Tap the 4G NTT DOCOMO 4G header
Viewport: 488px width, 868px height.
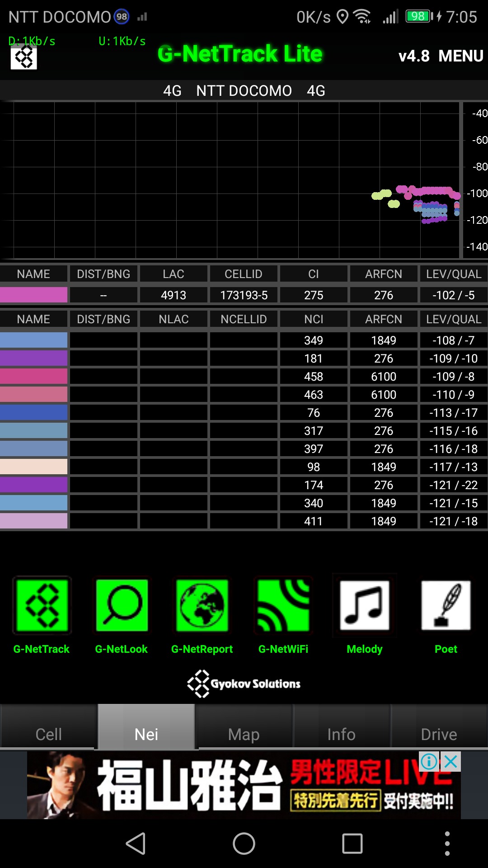(x=244, y=90)
